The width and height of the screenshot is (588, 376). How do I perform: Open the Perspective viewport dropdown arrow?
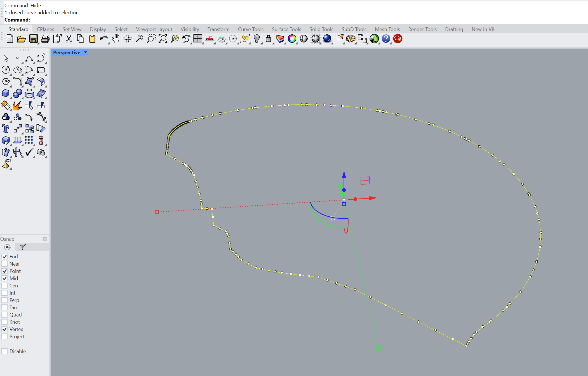coord(86,52)
